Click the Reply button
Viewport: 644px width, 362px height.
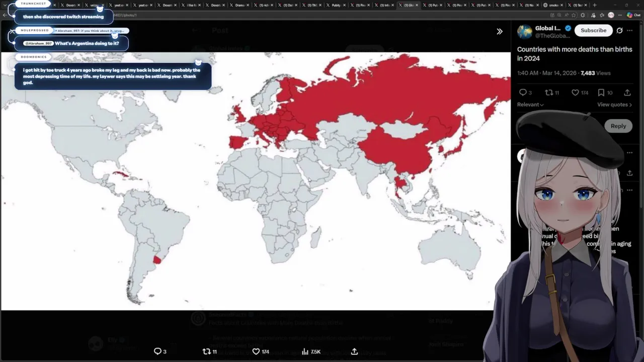(618, 126)
